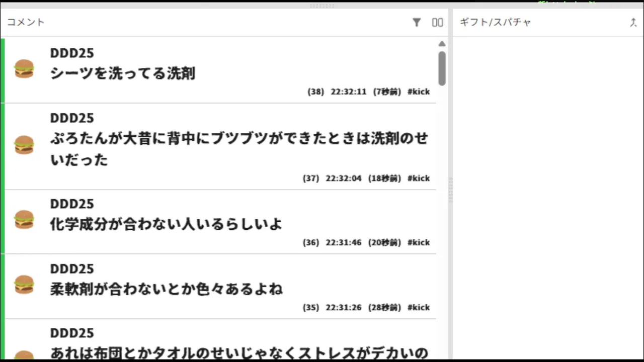Viewport: 644px width, 362px height.
Task: Select the relative time (20秒前)
Action: tap(384, 242)
